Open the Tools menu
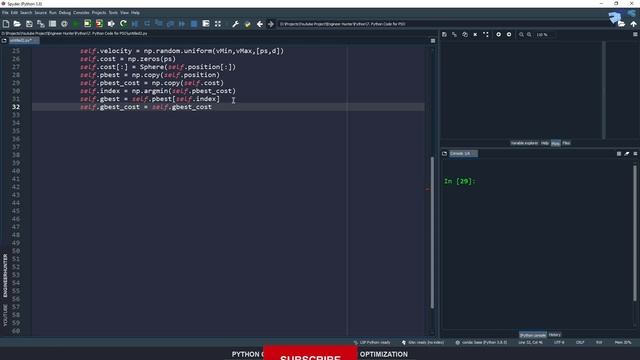640x360 pixels. [x=113, y=13]
